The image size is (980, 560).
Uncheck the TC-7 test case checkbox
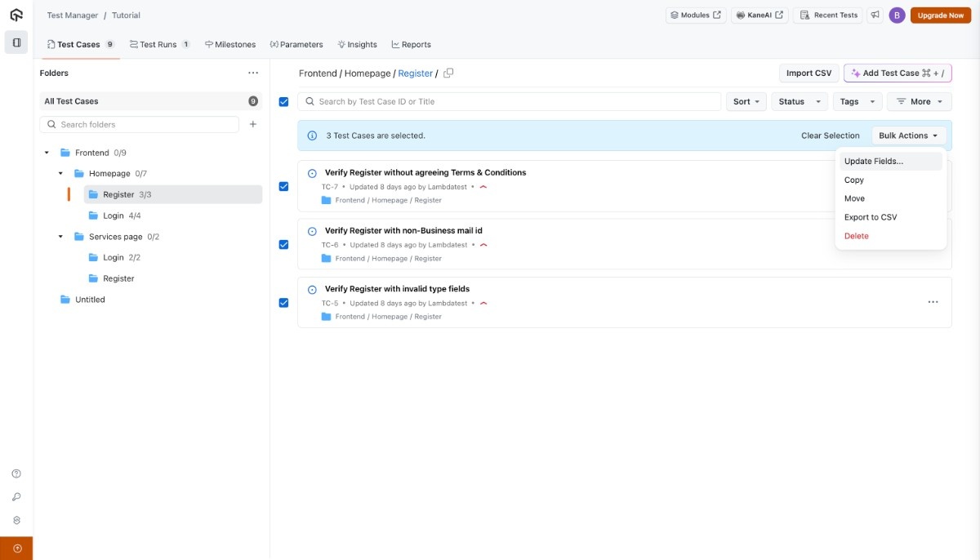click(283, 186)
